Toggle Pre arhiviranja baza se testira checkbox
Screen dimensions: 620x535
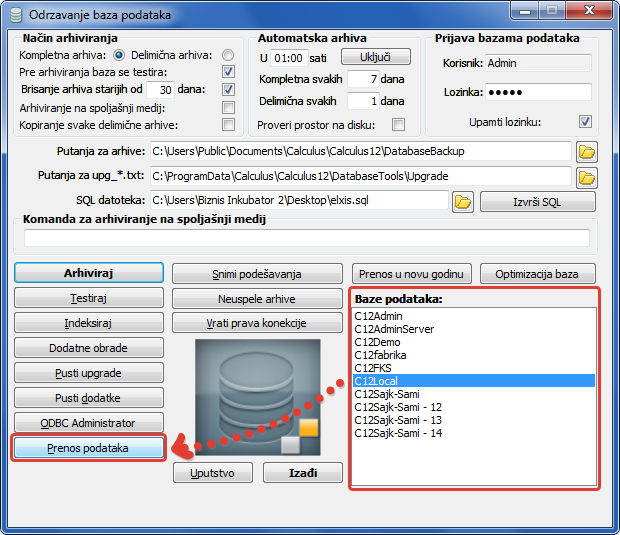pos(228,72)
